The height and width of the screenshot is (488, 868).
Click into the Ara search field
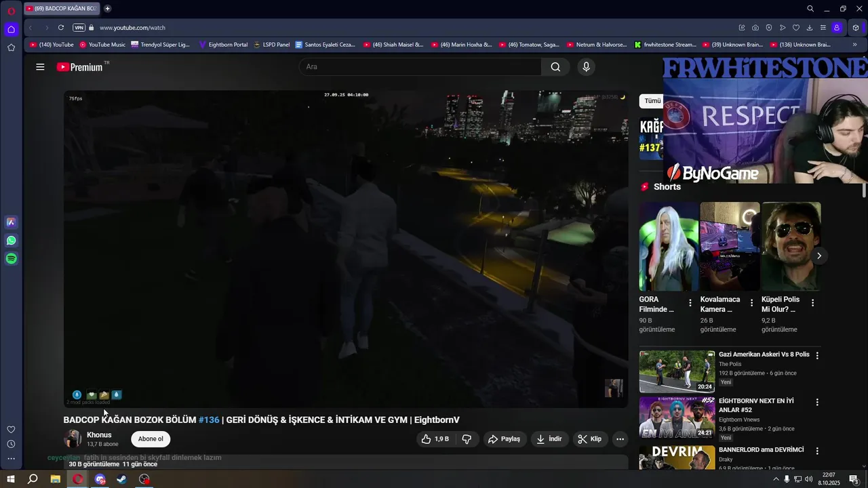pos(420,66)
